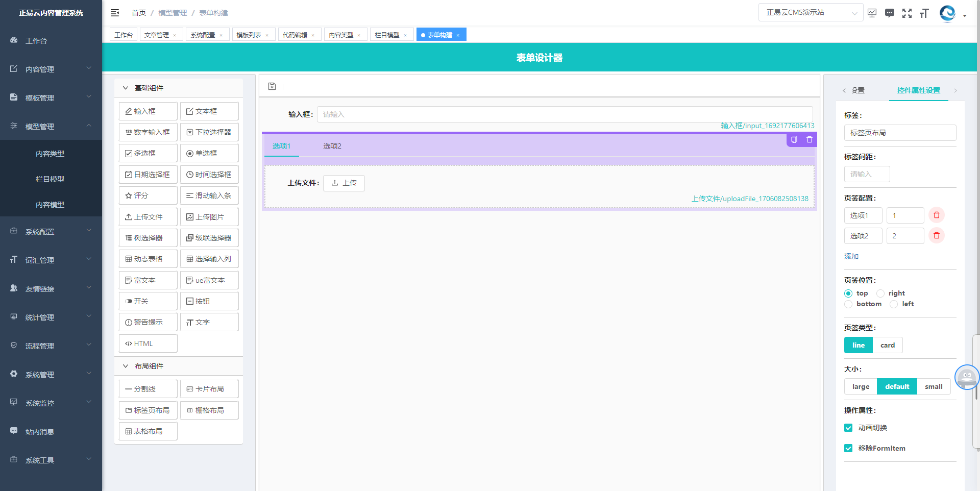The image size is (980, 491).
Task: Collapse the 基础组件 section
Action: tap(126, 88)
